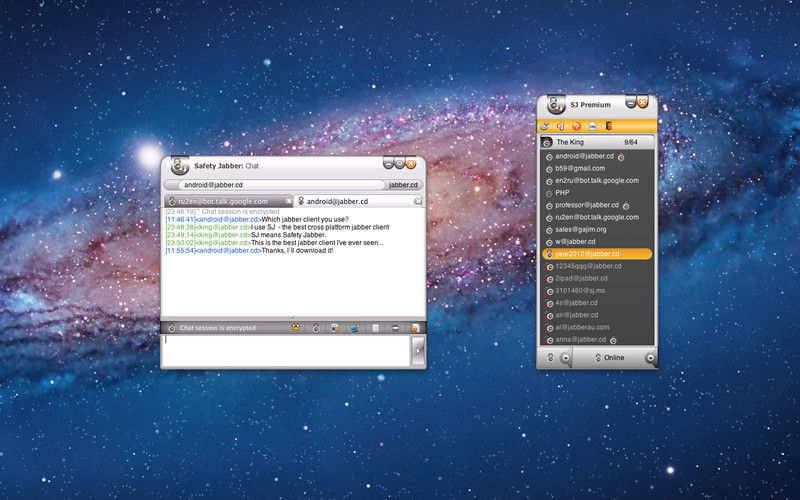Click the splitter handle above the chat toolbar
The image size is (800, 500).
click(293, 318)
